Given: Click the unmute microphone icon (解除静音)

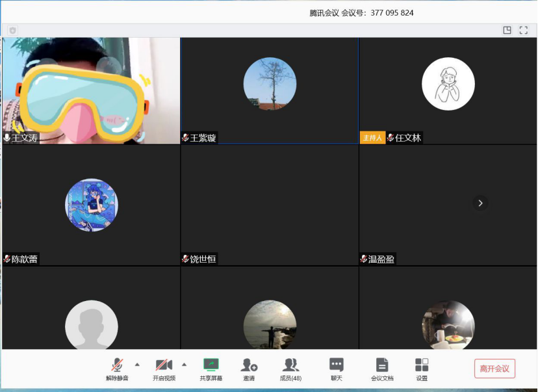Looking at the screenshot, I should pos(117,366).
